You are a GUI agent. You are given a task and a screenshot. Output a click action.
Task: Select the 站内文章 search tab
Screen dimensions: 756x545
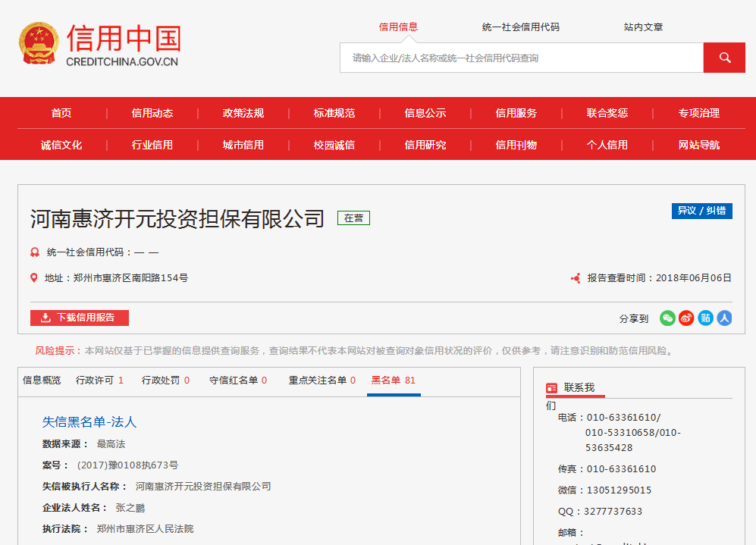[643, 27]
